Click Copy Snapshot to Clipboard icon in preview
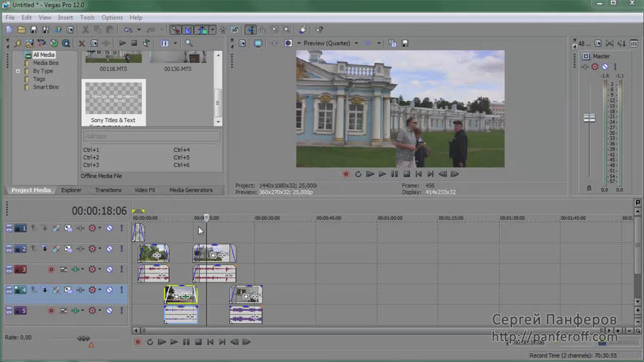The height and width of the screenshot is (362, 644). tap(392, 43)
